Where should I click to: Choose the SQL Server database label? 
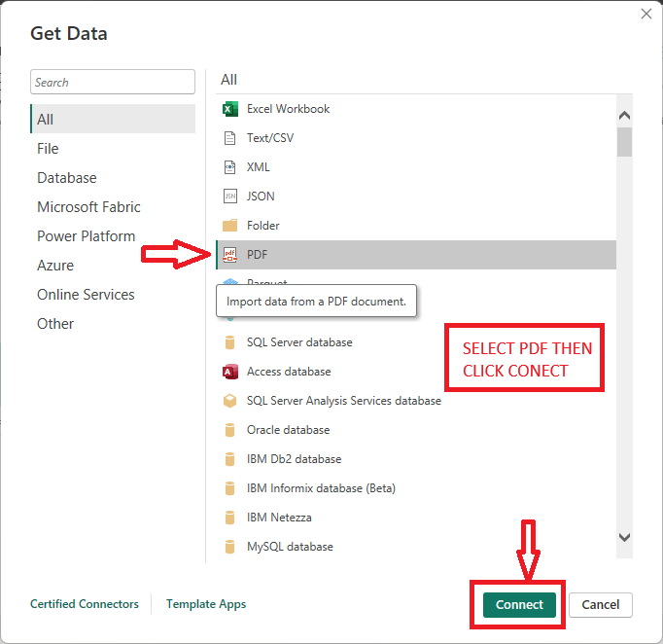299,342
